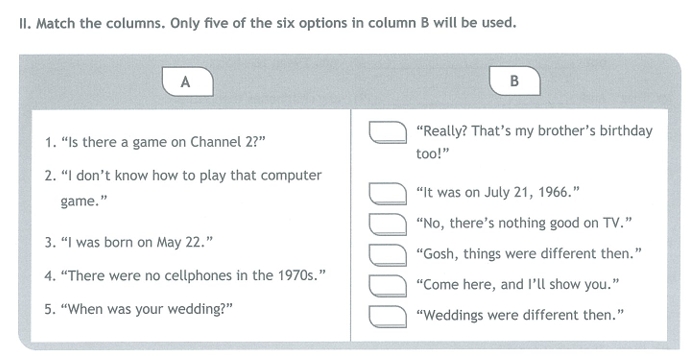The image size is (696, 360).
Task: Click the text "No, there's nothing good on TV."
Action: click(x=524, y=223)
